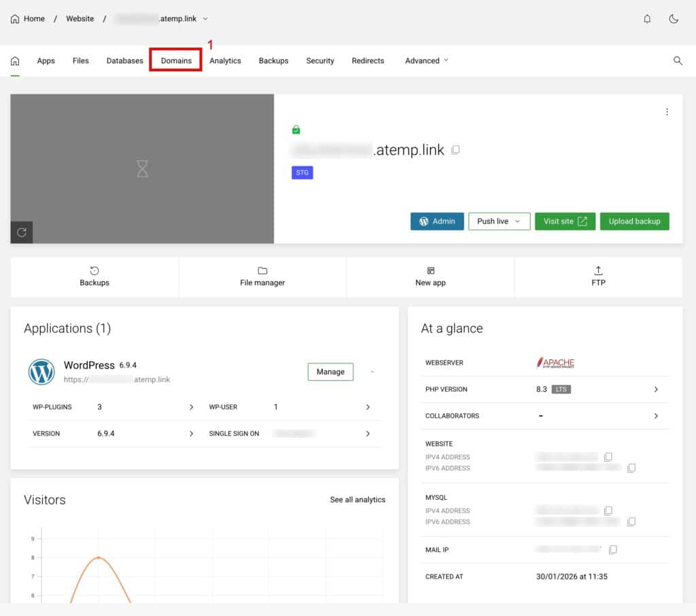The height and width of the screenshot is (616, 696).
Task: Open the Analytics tab
Action: point(225,60)
